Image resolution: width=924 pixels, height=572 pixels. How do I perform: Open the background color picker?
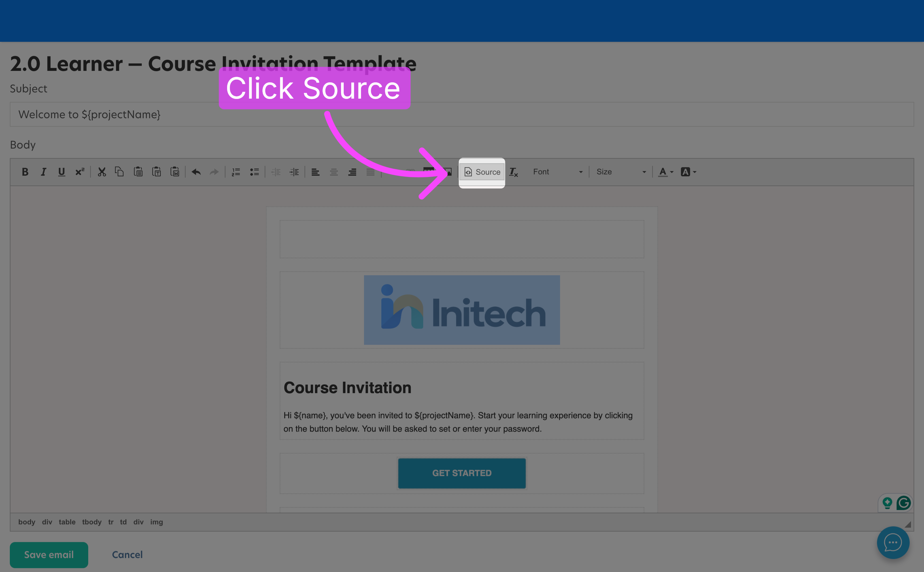pos(688,172)
